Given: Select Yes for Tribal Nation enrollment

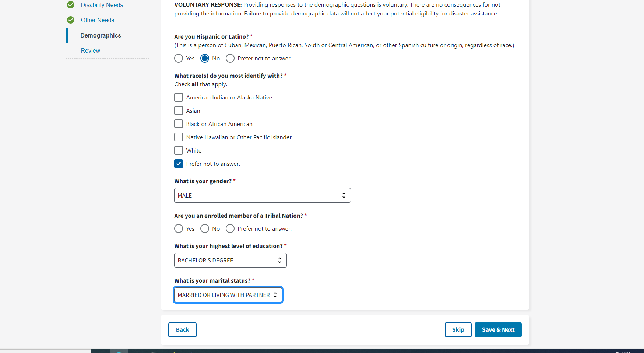Looking at the screenshot, I should click(179, 228).
